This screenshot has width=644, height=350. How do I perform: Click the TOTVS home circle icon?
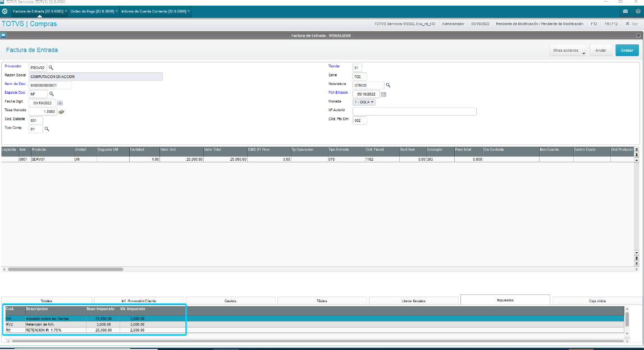(x=4, y=11)
